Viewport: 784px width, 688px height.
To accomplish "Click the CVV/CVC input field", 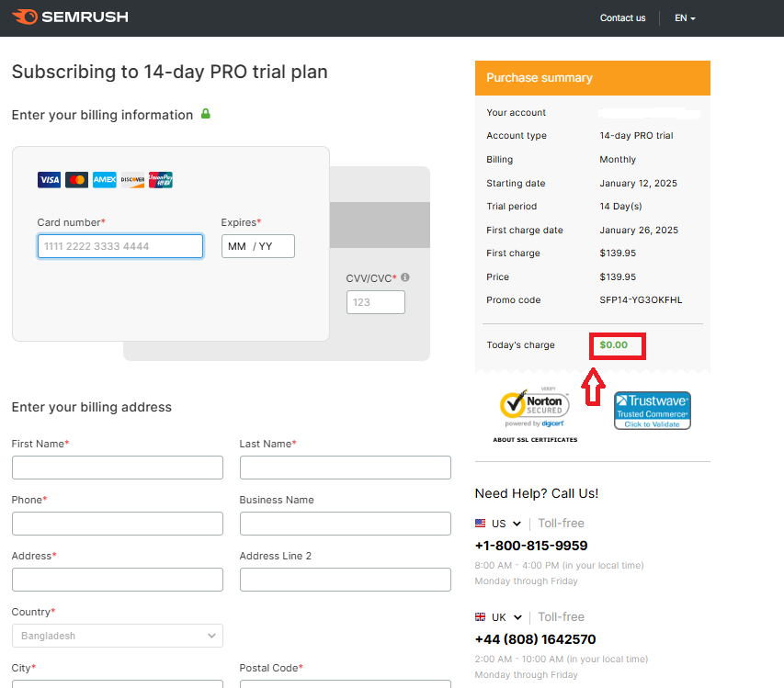I will tap(375, 302).
